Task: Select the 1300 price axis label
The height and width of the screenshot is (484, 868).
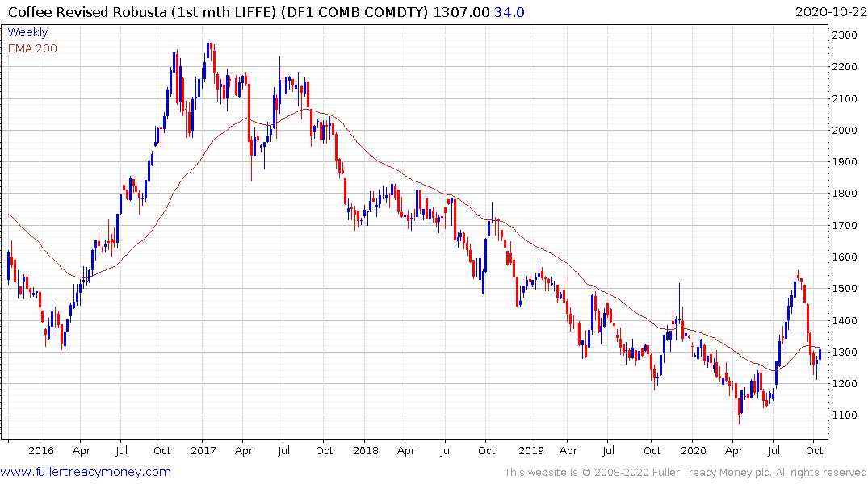Action: pos(845,353)
